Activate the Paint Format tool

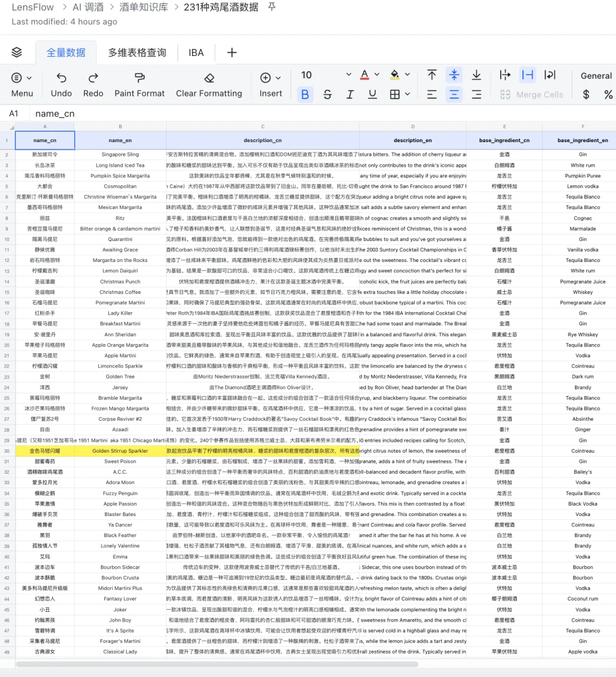(139, 78)
